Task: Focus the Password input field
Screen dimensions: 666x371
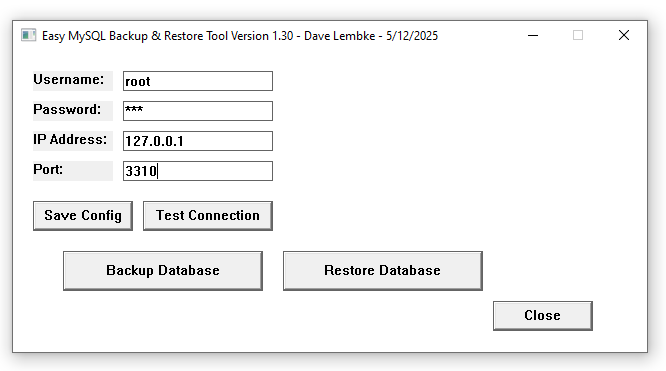Action: [198, 111]
